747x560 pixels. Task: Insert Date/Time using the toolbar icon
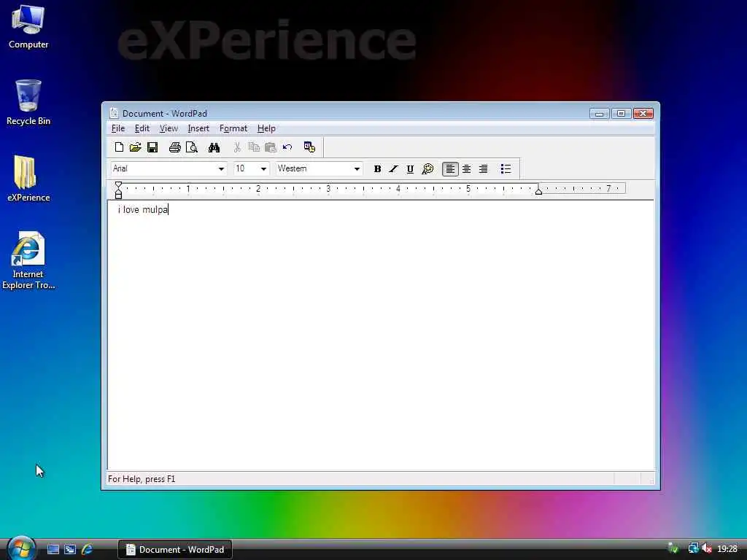pos(309,147)
